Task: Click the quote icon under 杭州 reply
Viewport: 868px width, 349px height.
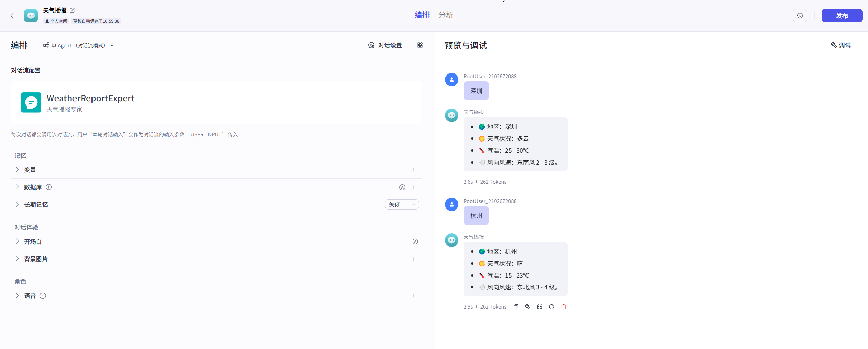Action: coord(539,307)
